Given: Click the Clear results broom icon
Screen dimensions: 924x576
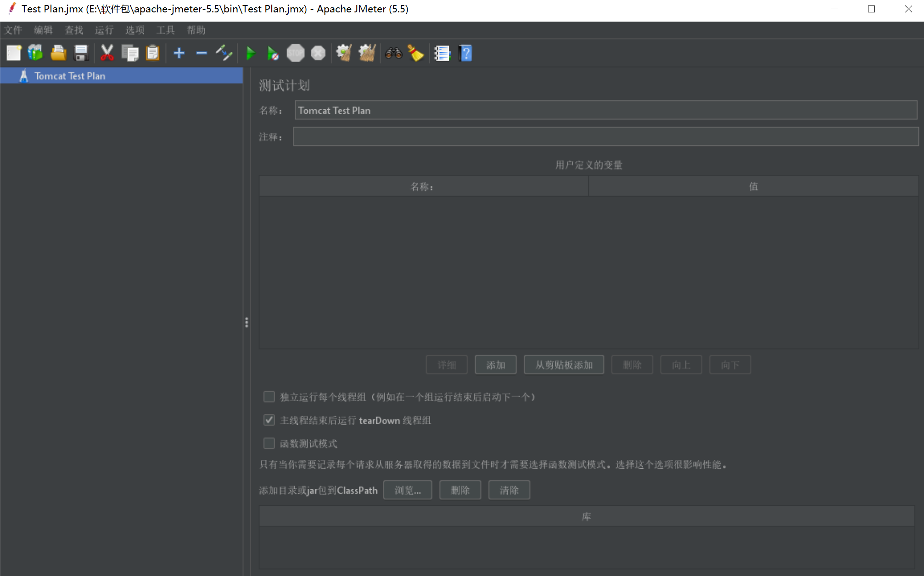Looking at the screenshot, I should (x=344, y=53).
